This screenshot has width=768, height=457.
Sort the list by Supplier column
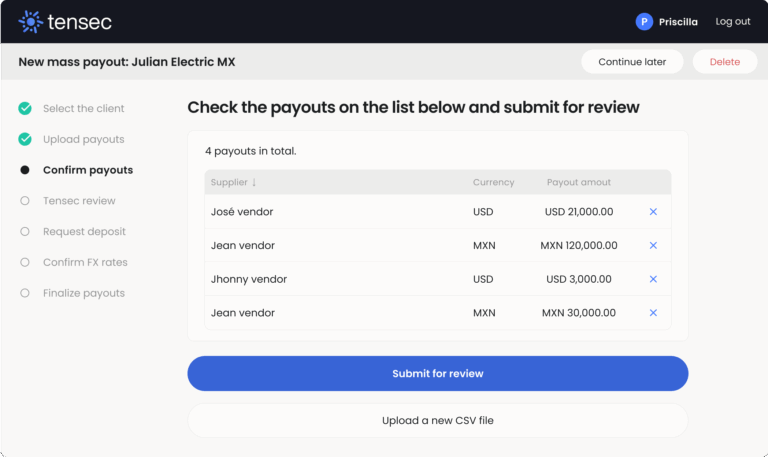pyautogui.click(x=234, y=182)
